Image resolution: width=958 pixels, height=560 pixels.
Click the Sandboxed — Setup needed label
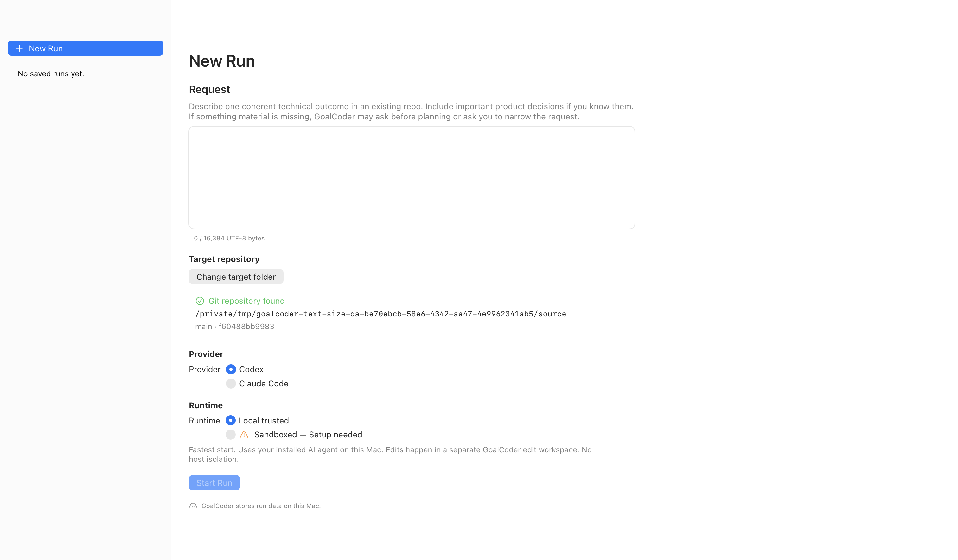pyautogui.click(x=308, y=435)
